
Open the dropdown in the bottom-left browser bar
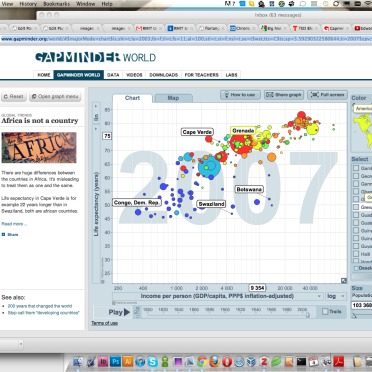[x=21, y=344]
